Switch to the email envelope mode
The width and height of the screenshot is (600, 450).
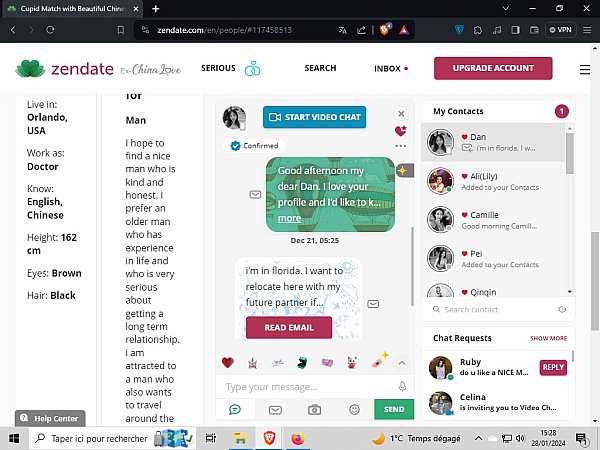point(275,410)
